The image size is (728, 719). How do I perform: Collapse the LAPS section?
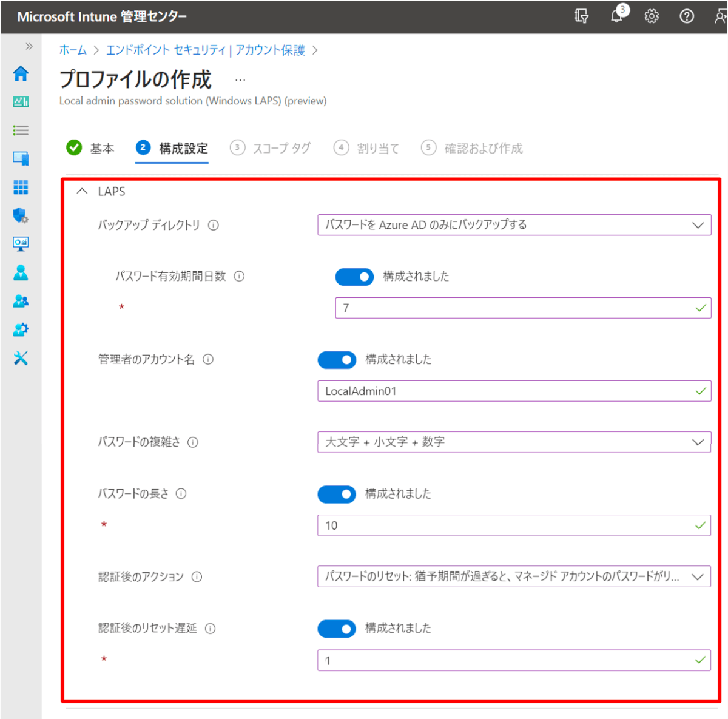click(x=83, y=191)
